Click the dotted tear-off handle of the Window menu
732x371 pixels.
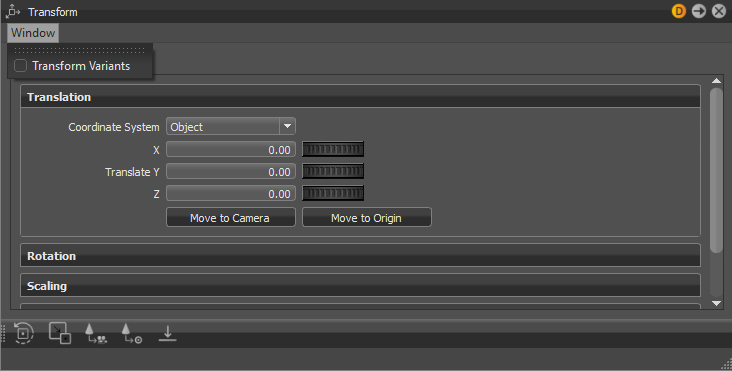point(80,49)
